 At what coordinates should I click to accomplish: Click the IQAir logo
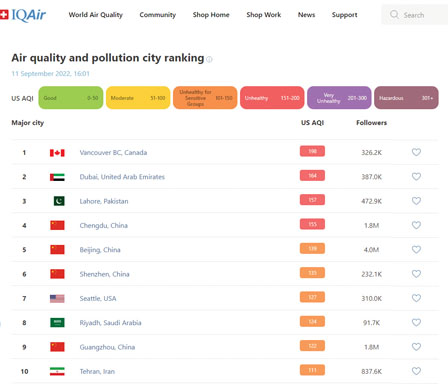(23, 15)
